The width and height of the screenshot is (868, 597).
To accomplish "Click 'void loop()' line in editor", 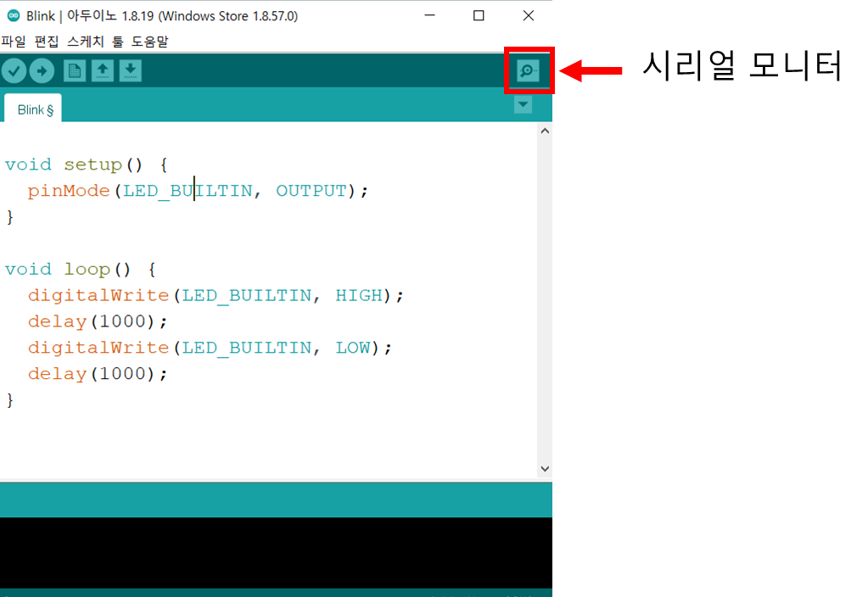I will click(x=81, y=270).
